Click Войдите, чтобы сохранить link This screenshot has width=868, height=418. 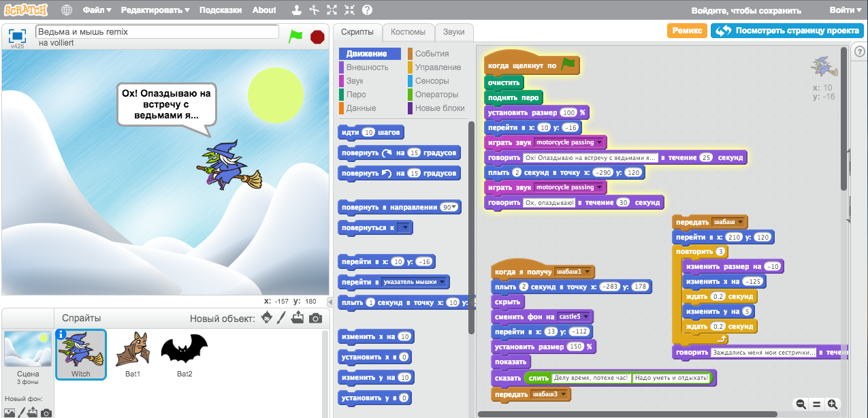click(x=746, y=11)
